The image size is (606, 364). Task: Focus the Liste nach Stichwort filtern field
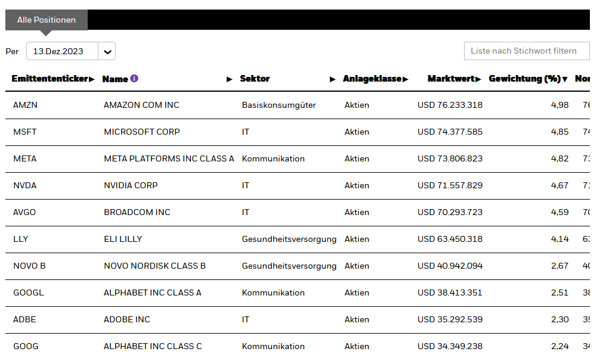[x=526, y=51]
